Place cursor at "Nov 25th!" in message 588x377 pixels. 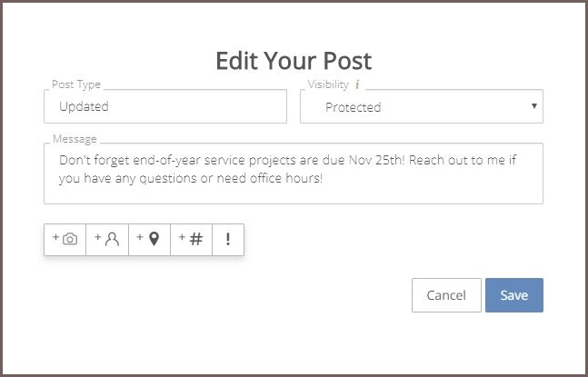pos(377,161)
